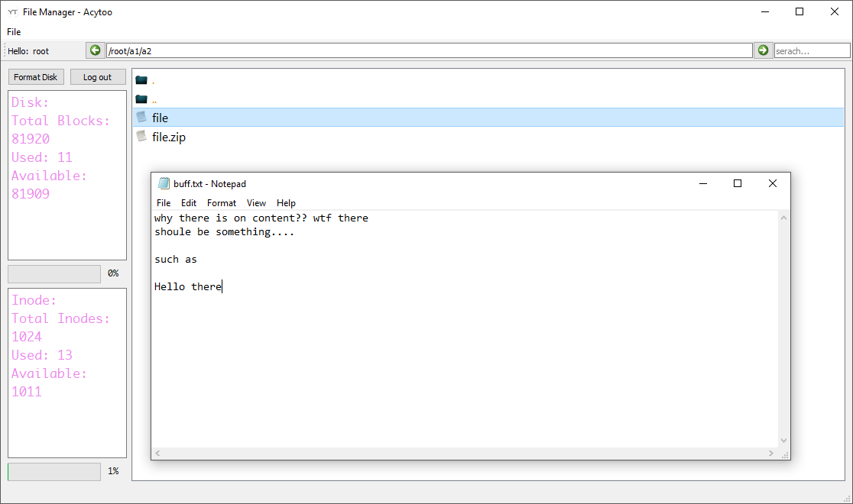Viewport: 853px width, 504px height.
Task: Click the Acytoo app icon in title bar
Action: pyautogui.click(x=11, y=11)
